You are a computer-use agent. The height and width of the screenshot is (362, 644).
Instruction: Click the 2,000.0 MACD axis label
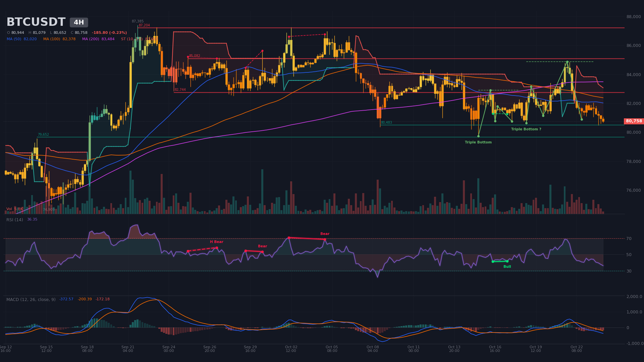[634, 296]
